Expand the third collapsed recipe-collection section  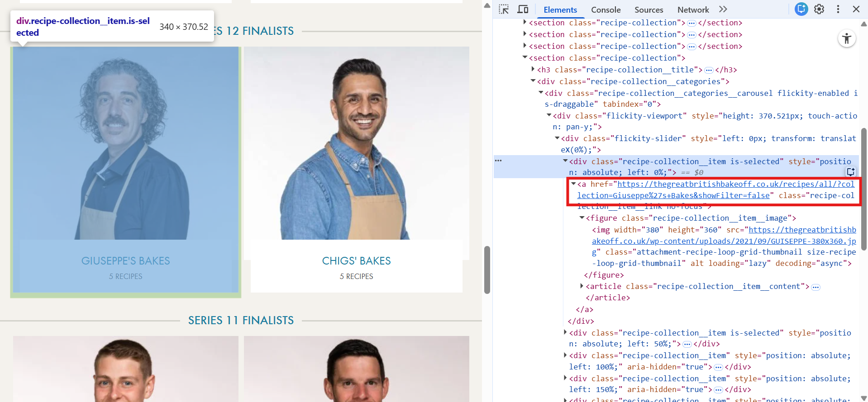click(x=525, y=46)
